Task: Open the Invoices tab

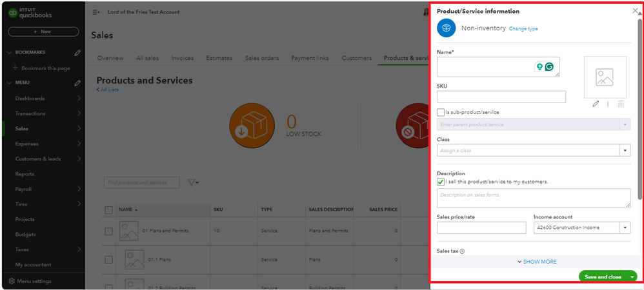Action: tap(183, 58)
